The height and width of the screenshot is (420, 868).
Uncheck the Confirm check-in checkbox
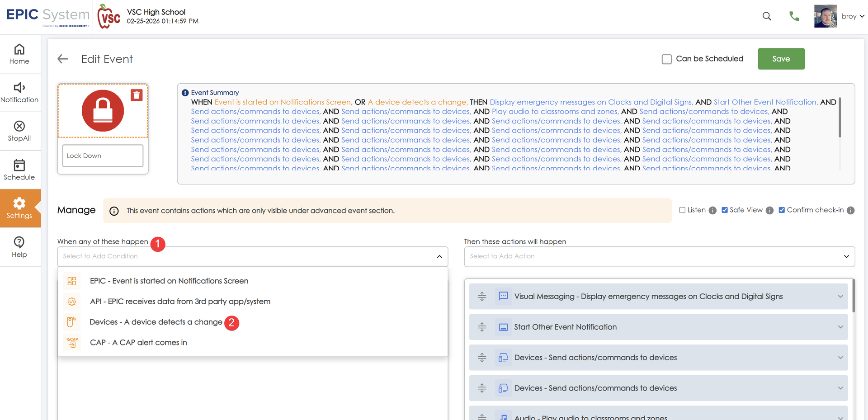[x=782, y=210]
